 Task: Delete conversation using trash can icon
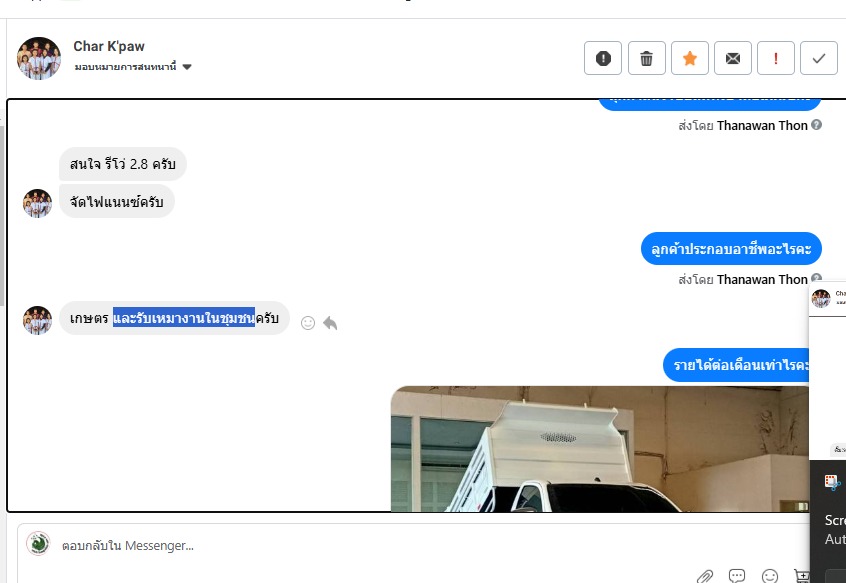coord(646,58)
